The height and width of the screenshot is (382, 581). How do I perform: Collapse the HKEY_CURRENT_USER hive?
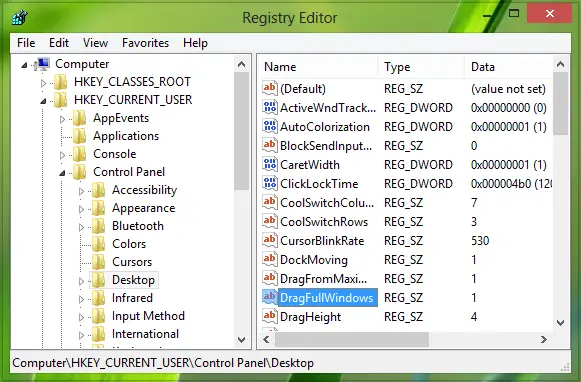[43, 101]
